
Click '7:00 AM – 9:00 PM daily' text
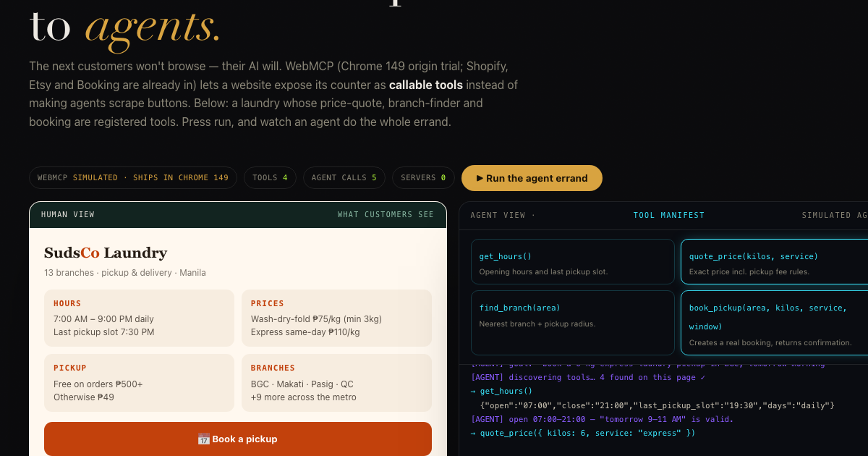coord(103,319)
